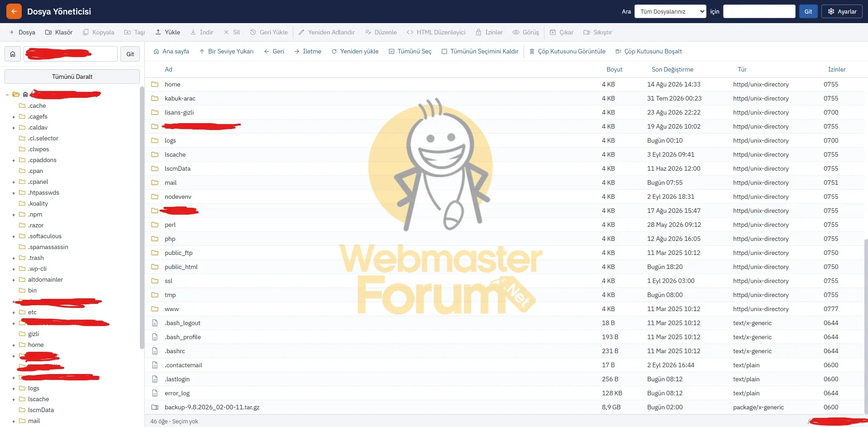The width and height of the screenshot is (868, 427).
Task: Open Ayarlar settings button
Action: tap(842, 11)
